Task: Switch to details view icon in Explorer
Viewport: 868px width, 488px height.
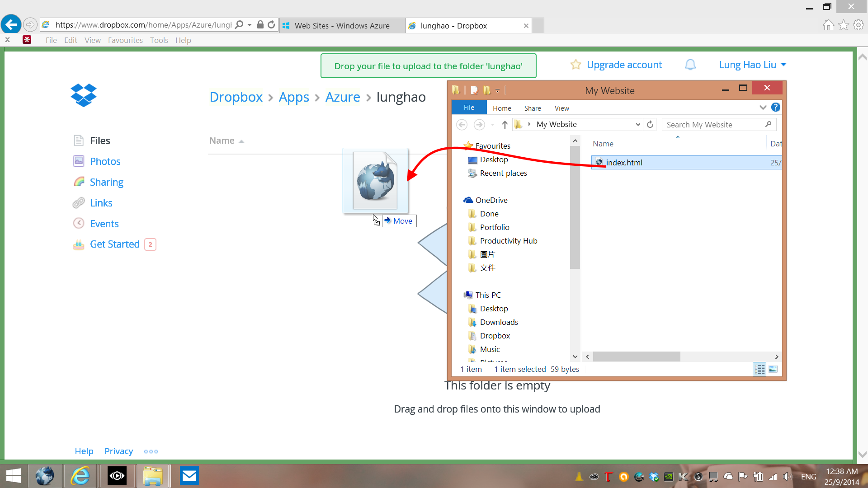Action: pyautogui.click(x=759, y=369)
